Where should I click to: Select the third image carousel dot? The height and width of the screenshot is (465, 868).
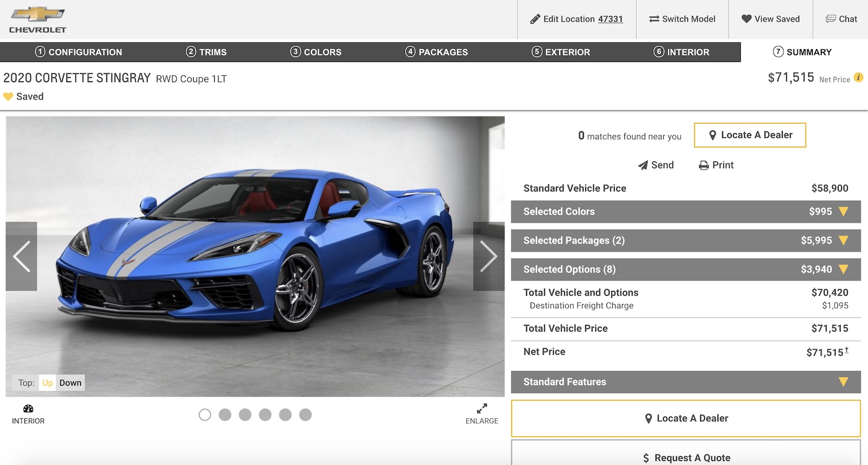point(245,415)
